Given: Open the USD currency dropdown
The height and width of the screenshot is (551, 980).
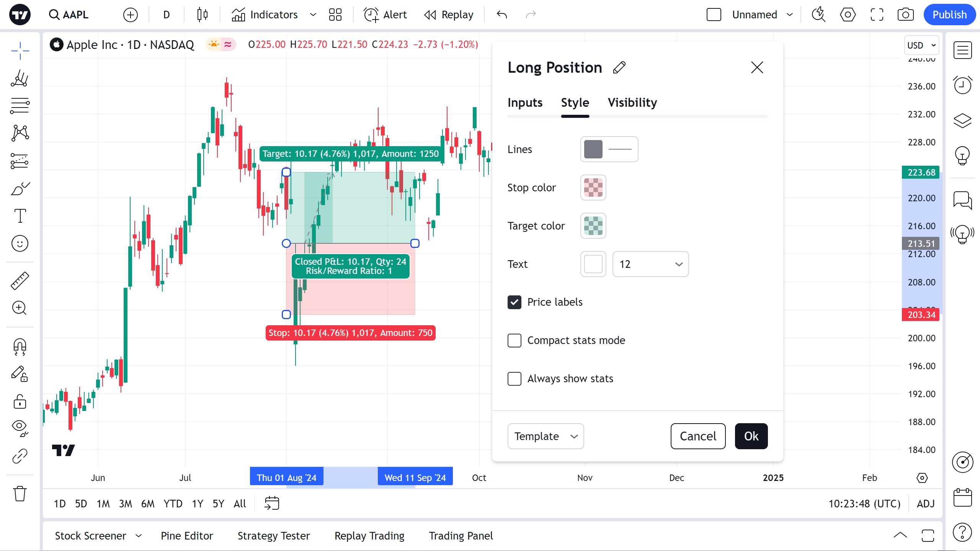Looking at the screenshot, I should tap(921, 45).
